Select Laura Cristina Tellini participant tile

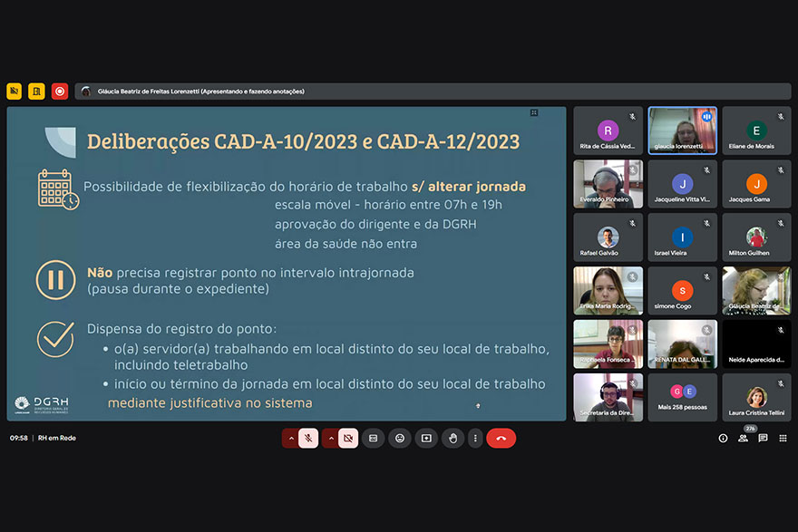[757, 398]
